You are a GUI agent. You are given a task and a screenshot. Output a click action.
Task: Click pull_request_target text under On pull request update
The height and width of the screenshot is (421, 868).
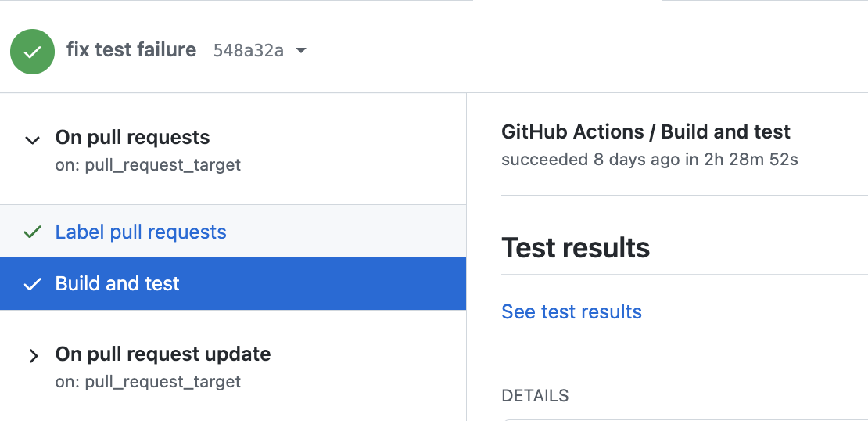tap(163, 382)
